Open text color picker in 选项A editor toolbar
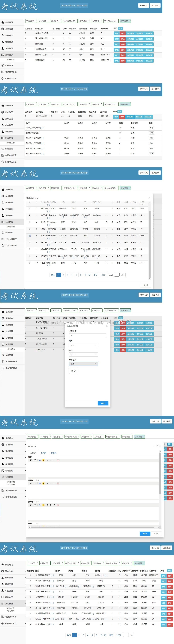174x644 pixels. pos(40,484)
